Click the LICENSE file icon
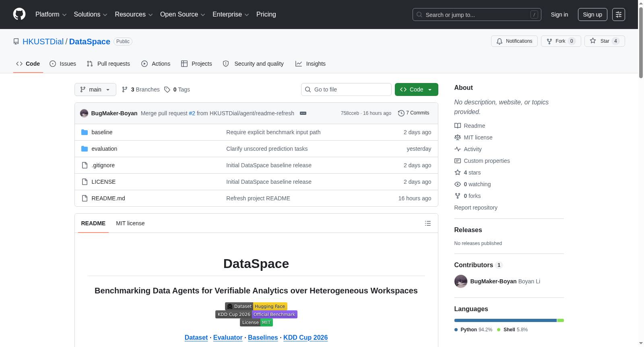644x347 pixels. [85, 182]
